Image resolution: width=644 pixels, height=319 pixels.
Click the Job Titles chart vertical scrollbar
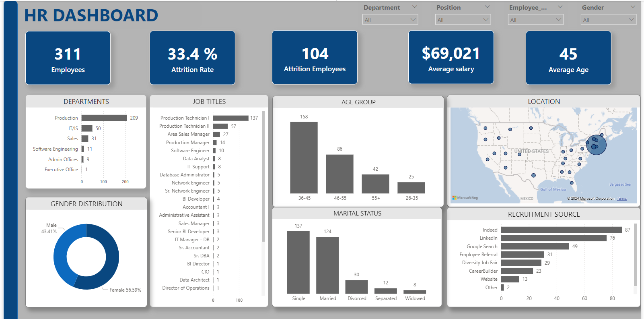263,176
